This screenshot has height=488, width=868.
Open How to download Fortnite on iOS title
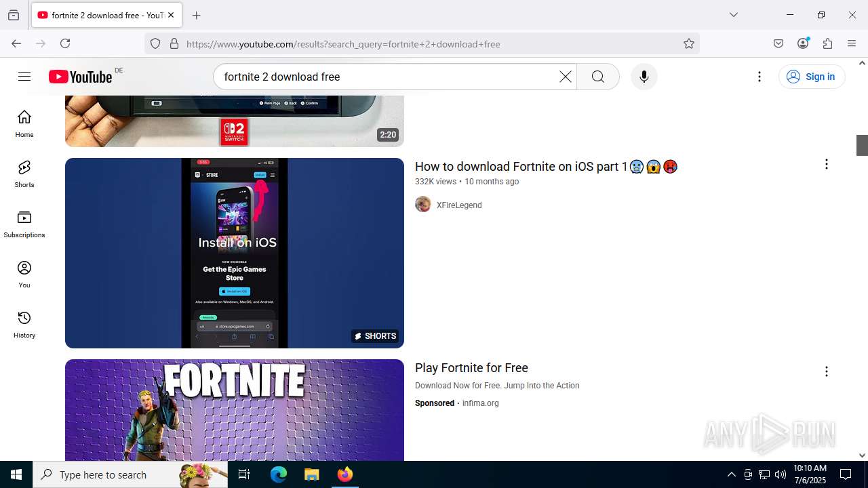coord(546,166)
